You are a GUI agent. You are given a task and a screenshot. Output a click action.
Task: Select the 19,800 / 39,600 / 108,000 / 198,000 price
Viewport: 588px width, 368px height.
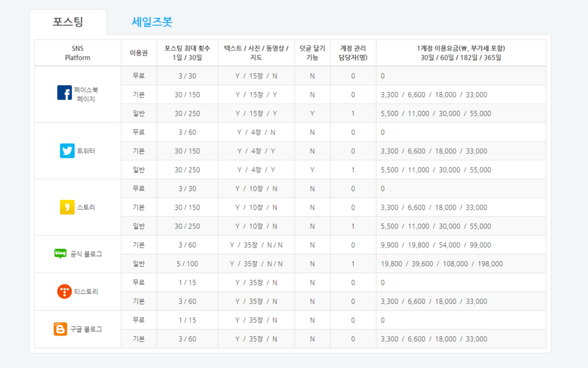coord(442,264)
